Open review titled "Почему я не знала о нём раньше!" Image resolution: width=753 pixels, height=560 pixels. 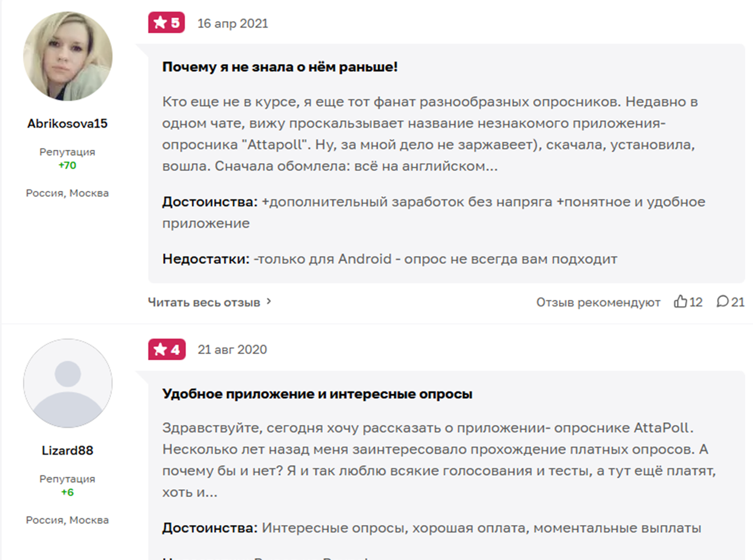point(280,67)
